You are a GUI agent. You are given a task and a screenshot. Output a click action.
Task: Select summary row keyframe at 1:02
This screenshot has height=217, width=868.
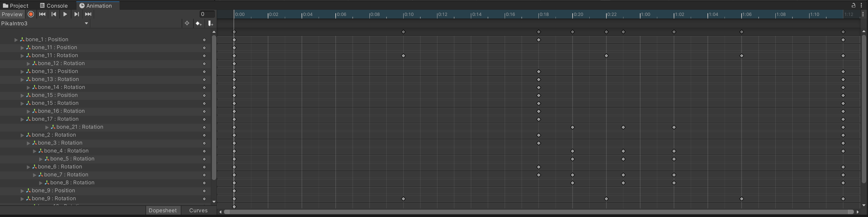point(674,32)
